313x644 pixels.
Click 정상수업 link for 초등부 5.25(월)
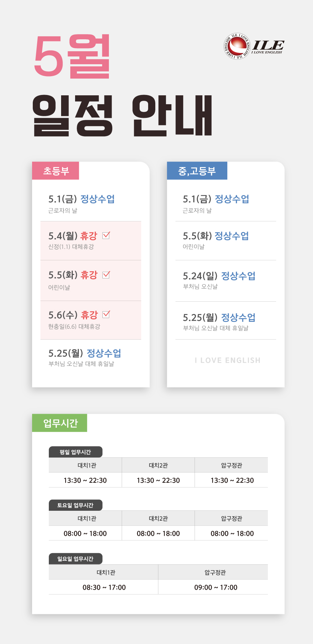click(104, 353)
